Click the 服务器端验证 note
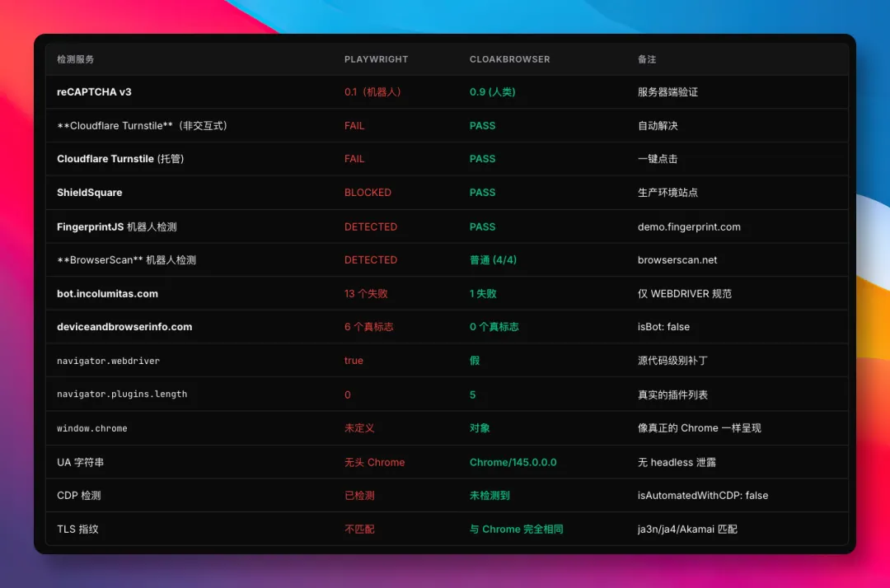Screen dimensions: 890x588 tap(667, 92)
